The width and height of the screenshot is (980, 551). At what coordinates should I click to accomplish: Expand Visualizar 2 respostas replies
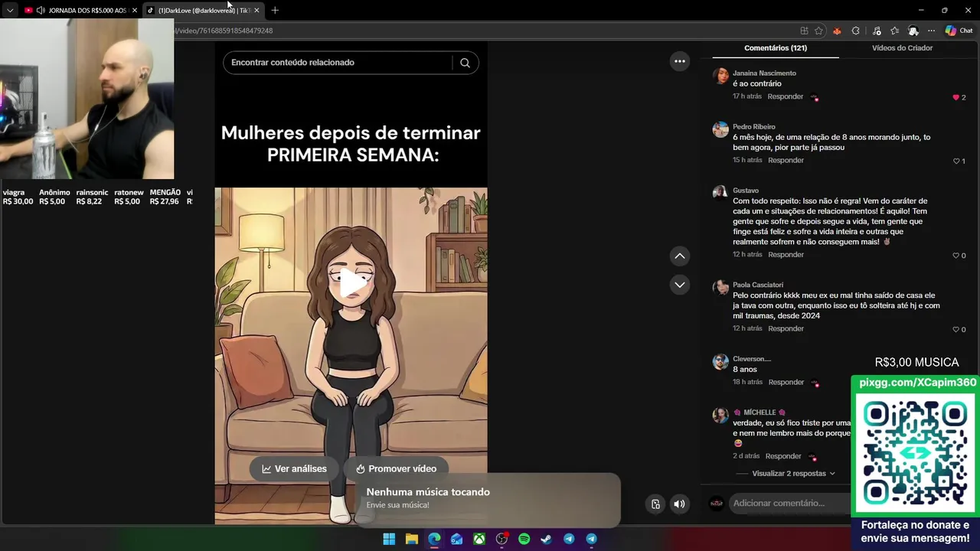click(x=793, y=474)
